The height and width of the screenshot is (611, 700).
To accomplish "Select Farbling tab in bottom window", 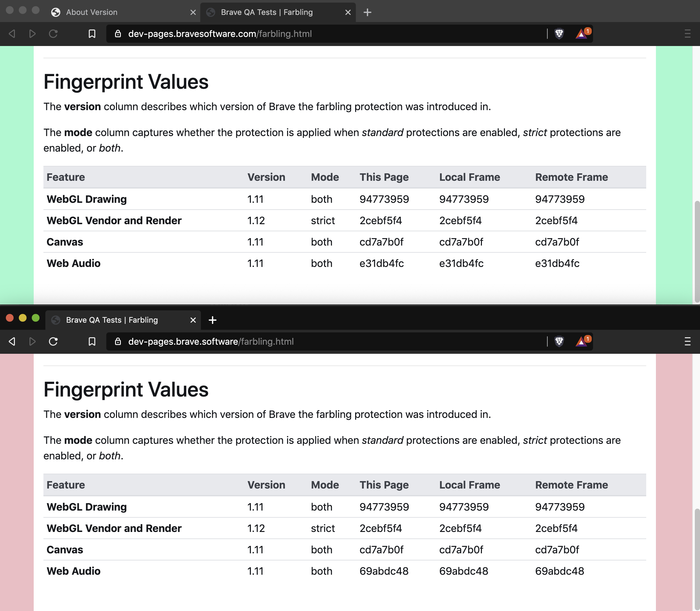I will click(123, 320).
